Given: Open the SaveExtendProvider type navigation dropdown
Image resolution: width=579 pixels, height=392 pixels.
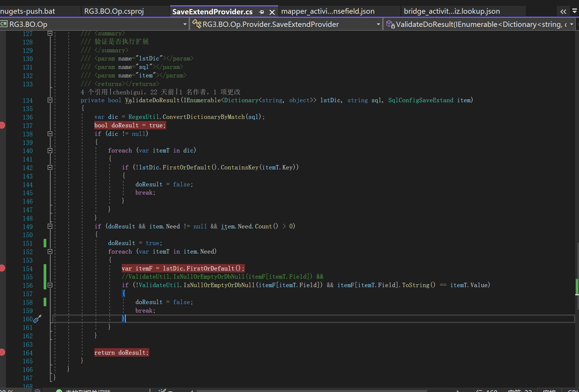Looking at the screenshot, I should [378, 24].
